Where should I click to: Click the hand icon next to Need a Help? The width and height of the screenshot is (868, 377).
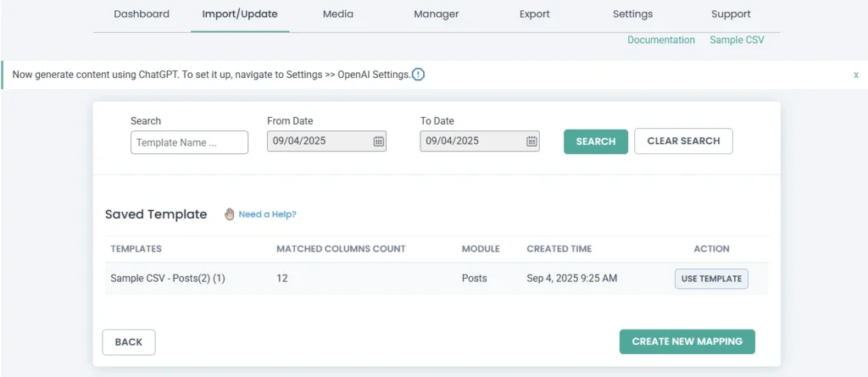click(x=229, y=214)
